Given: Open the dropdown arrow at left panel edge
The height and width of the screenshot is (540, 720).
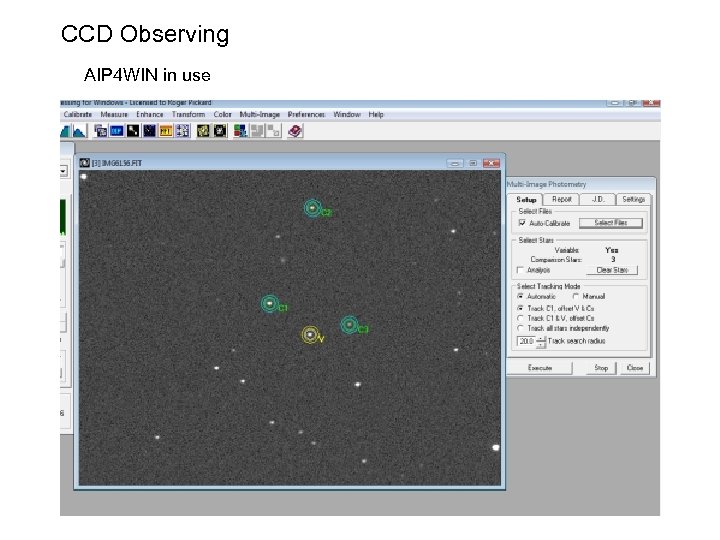Looking at the screenshot, I should tap(63, 171).
